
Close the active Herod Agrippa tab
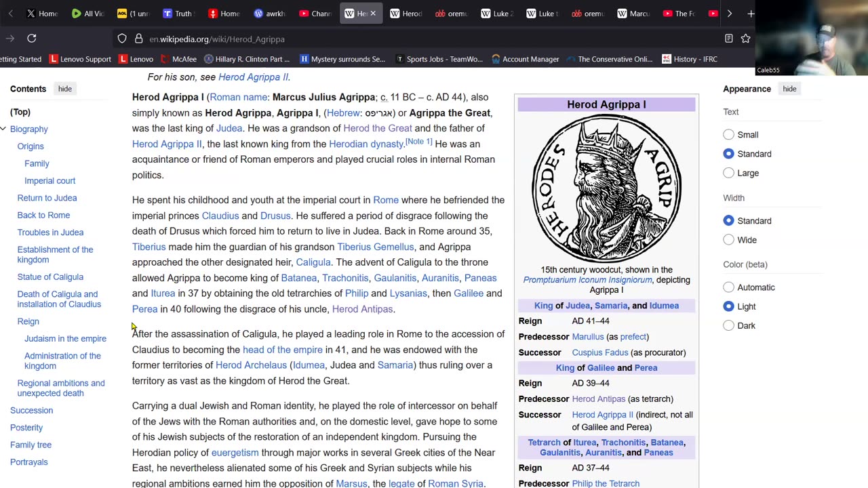(373, 14)
